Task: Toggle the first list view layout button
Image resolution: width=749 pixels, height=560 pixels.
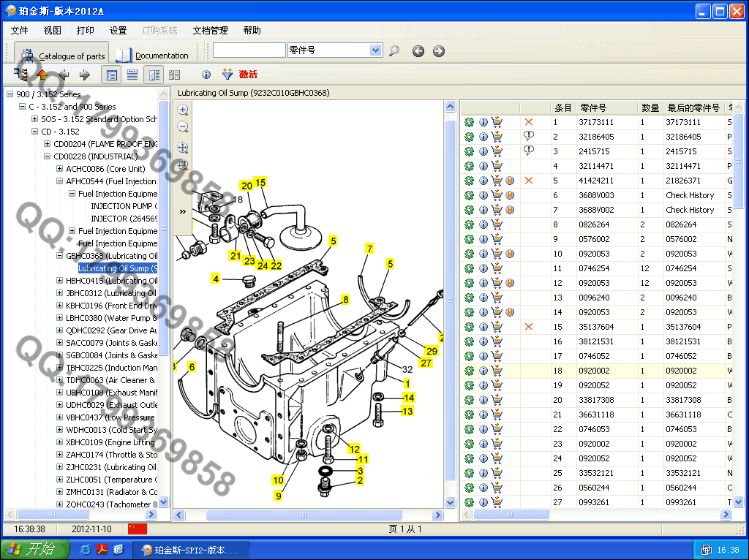Action: pyautogui.click(x=112, y=75)
